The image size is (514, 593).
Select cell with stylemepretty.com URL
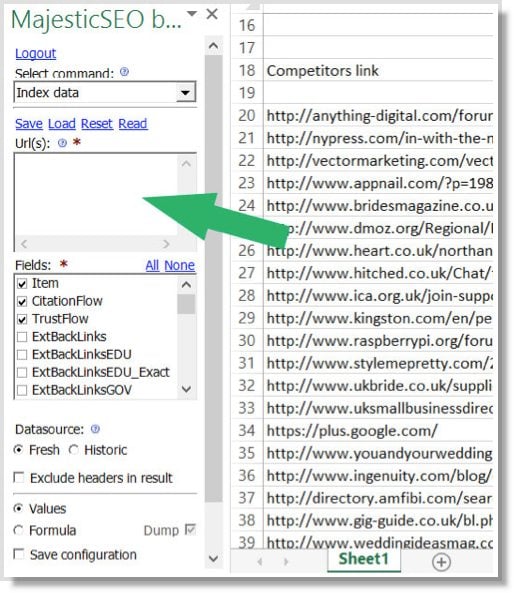click(378, 363)
